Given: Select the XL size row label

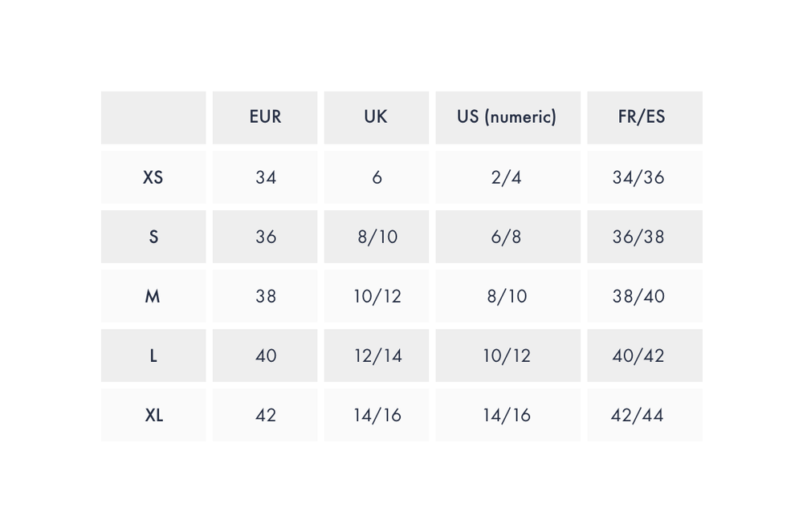Looking at the screenshot, I should point(153,415).
